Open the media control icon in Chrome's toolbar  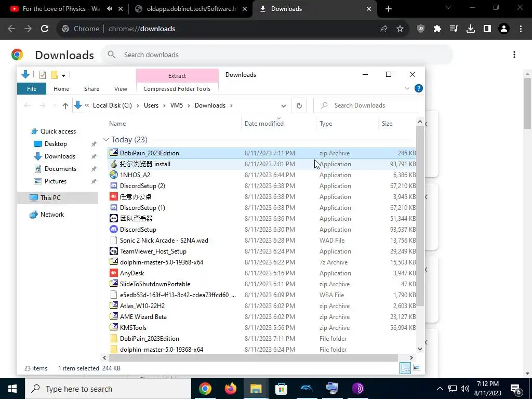pos(454,29)
